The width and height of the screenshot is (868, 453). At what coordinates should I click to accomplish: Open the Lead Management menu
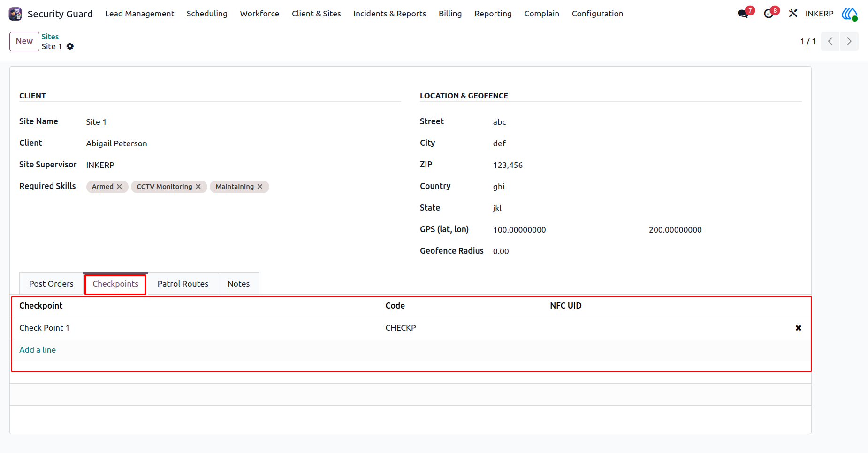(x=139, y=14)
